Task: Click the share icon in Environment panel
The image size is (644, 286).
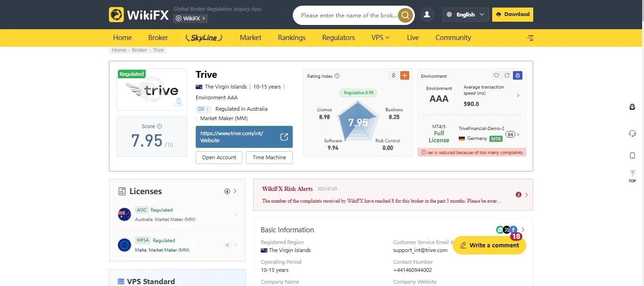Action: 507,75
